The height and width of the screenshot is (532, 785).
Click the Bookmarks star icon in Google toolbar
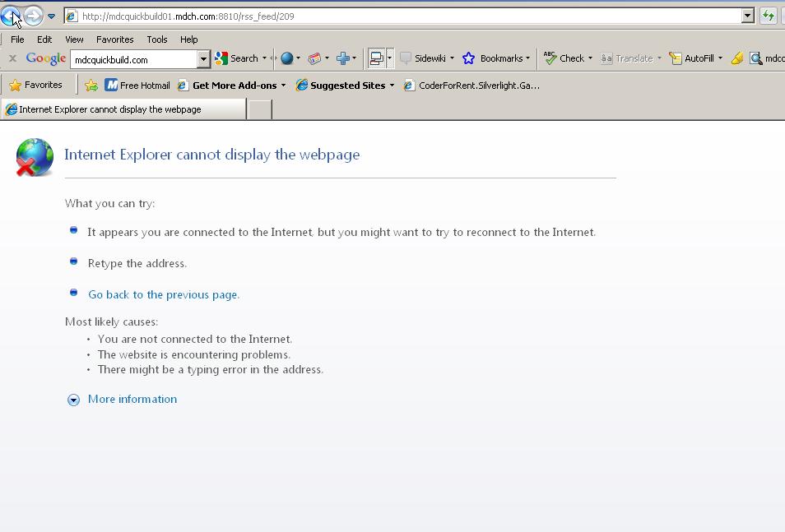tap(469, 58)
